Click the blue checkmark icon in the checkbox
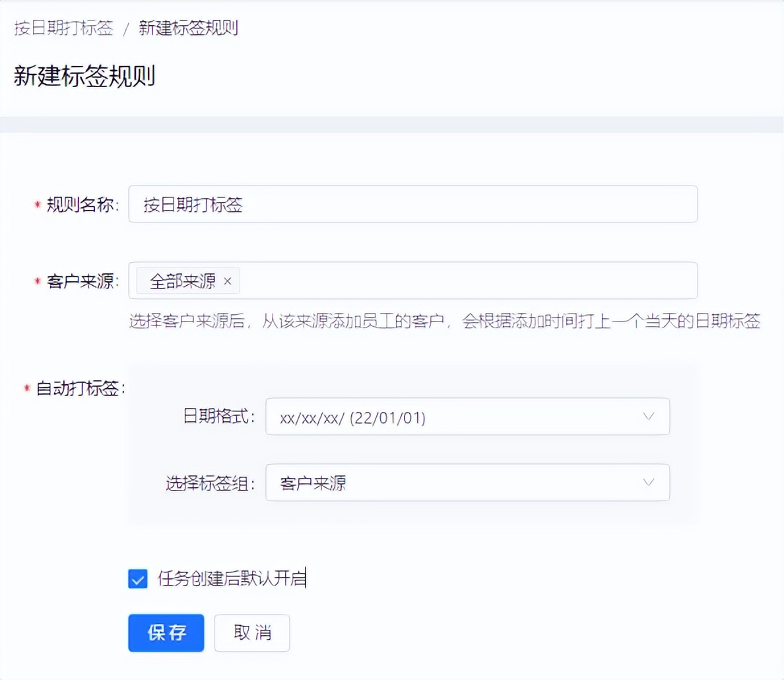 (x=137, y=579)
